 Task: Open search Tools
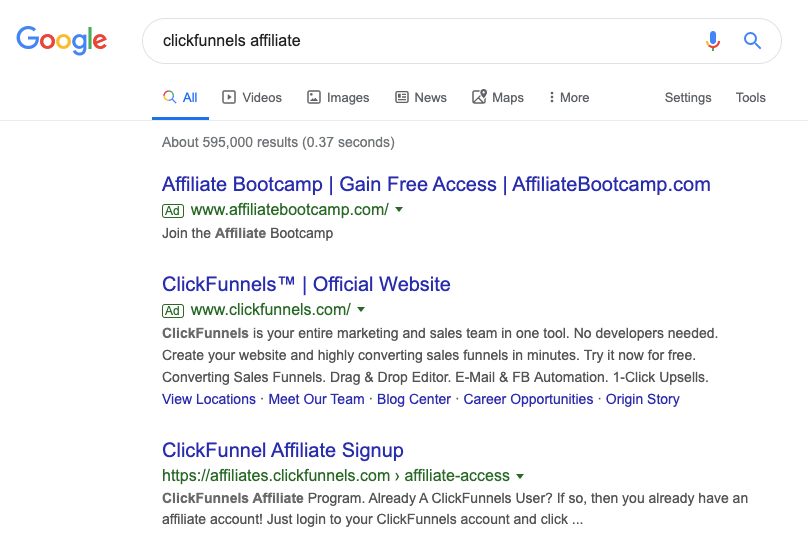pos(750,97)
